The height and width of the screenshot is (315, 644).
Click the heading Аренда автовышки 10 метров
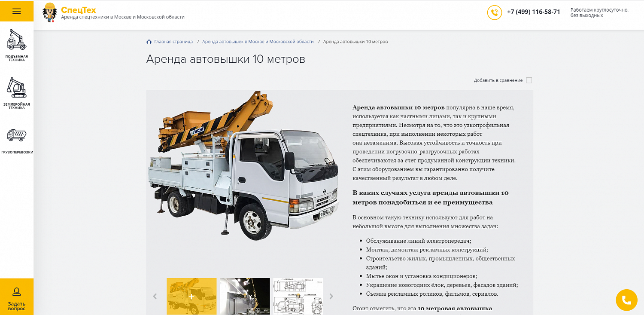click(226, 59)
